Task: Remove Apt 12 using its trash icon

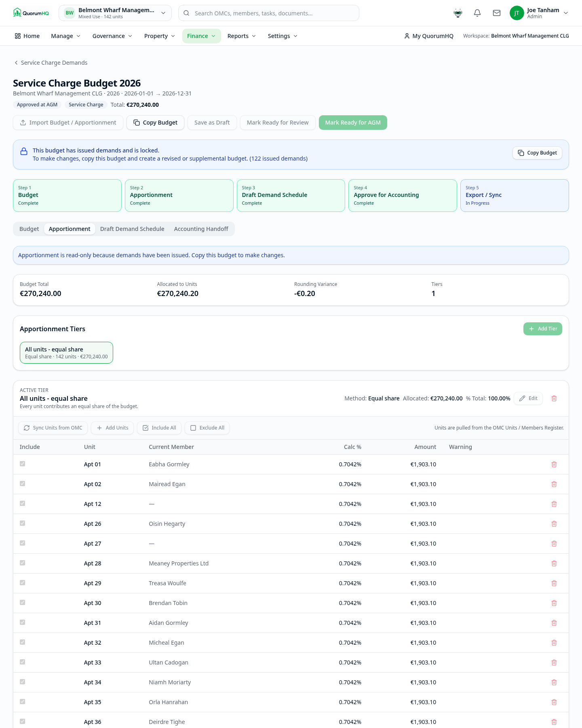Action: pos(554,504)
